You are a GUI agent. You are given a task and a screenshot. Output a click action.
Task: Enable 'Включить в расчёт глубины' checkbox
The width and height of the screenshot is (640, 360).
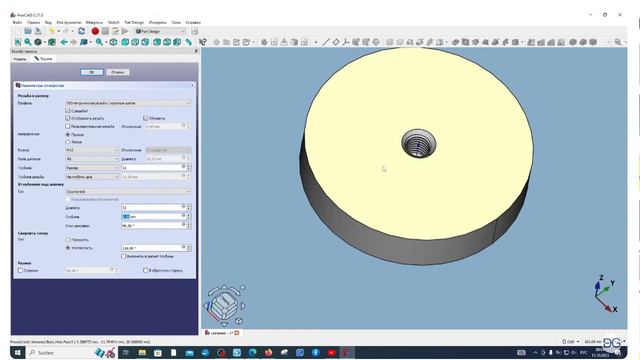(123, 256)
